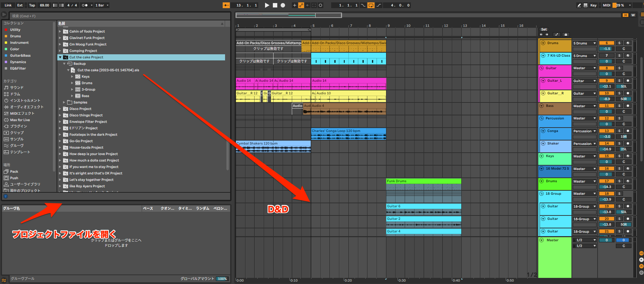Click the Tap tempo button
The width and height of the screenshot is (644, 284).
[32, 5]
